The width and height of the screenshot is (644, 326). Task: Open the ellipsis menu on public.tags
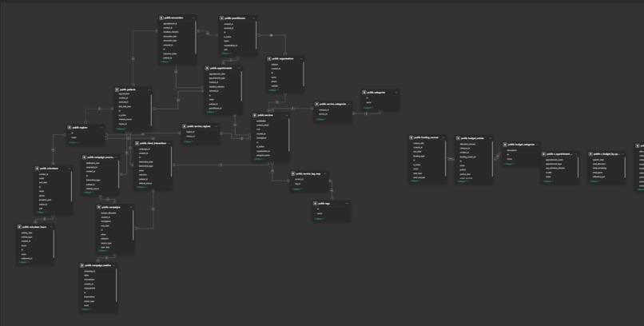[347, 203]
